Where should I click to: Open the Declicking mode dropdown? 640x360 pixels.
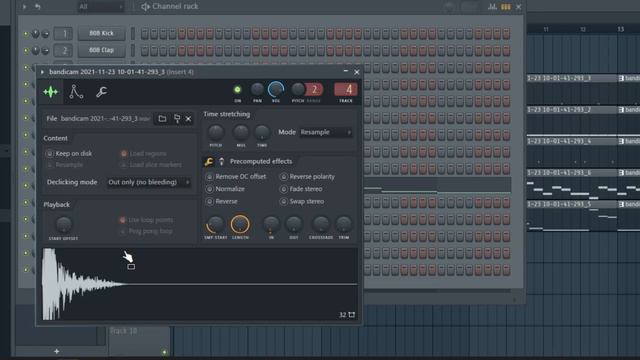[x=149, y=182]
